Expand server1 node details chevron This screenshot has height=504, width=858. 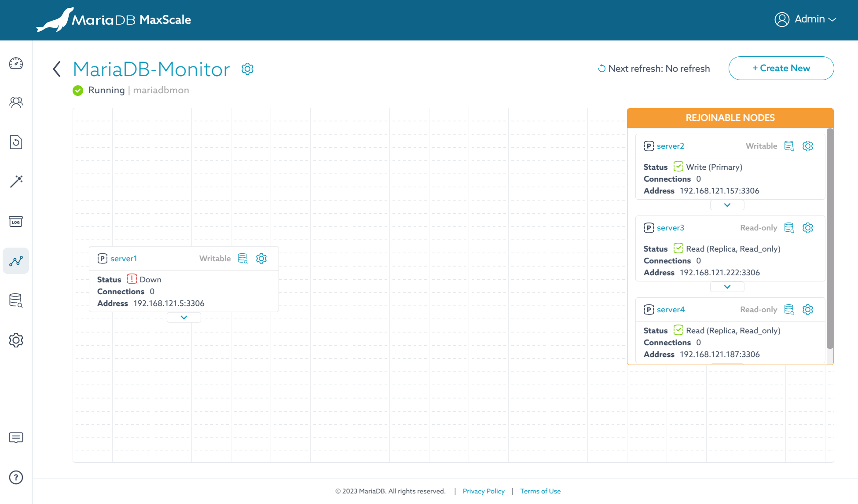[x=184, y=318]
